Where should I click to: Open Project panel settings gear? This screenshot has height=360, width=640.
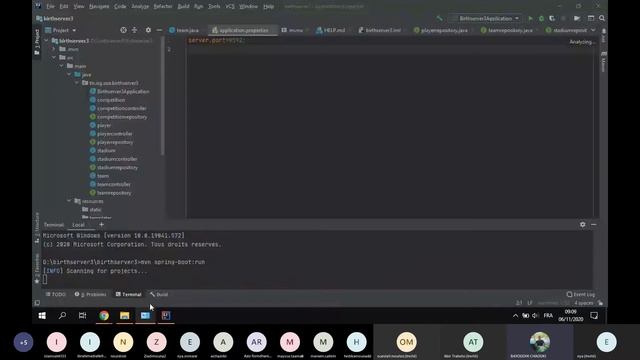[148, 30]
